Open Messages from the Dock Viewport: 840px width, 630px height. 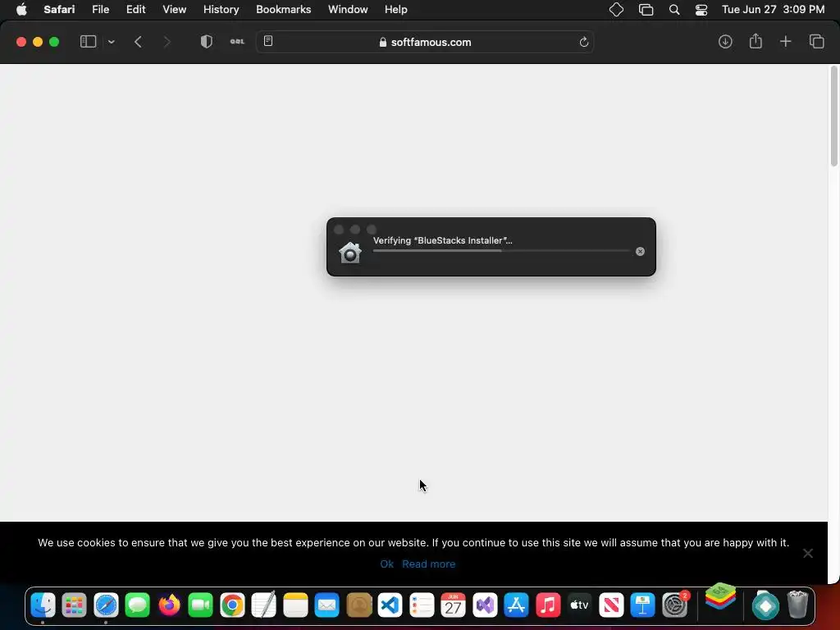tap(137, 605)
